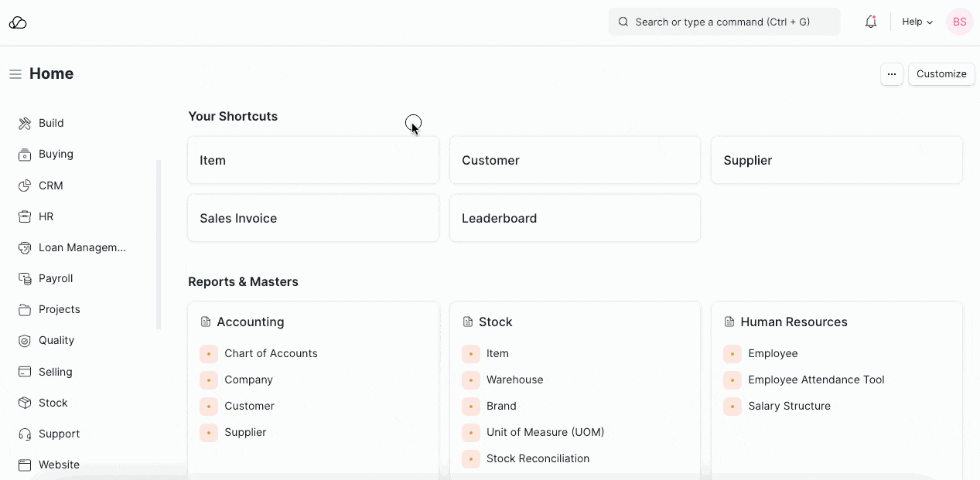This screenshot has width=980, height=480.
Task: Click the Quality shield icon
Action: click(x=25, y=340)
